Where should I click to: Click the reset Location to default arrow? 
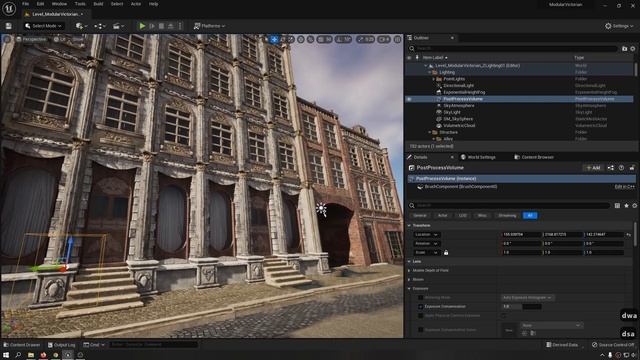pos(629,235)
